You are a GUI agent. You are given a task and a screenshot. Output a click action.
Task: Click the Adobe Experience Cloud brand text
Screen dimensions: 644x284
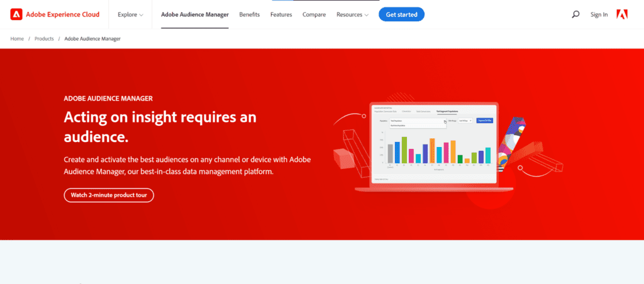click(62, 14)
